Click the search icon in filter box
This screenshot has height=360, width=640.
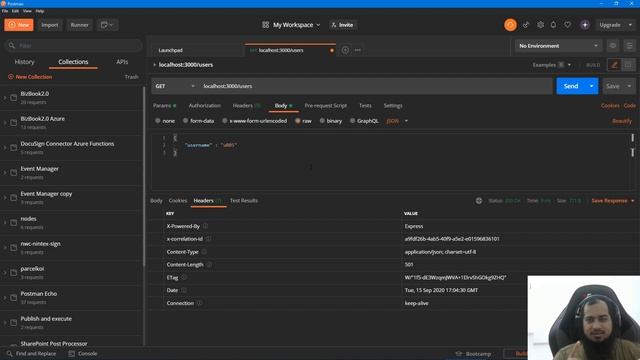pyautogui.click(x=12, y=46)
